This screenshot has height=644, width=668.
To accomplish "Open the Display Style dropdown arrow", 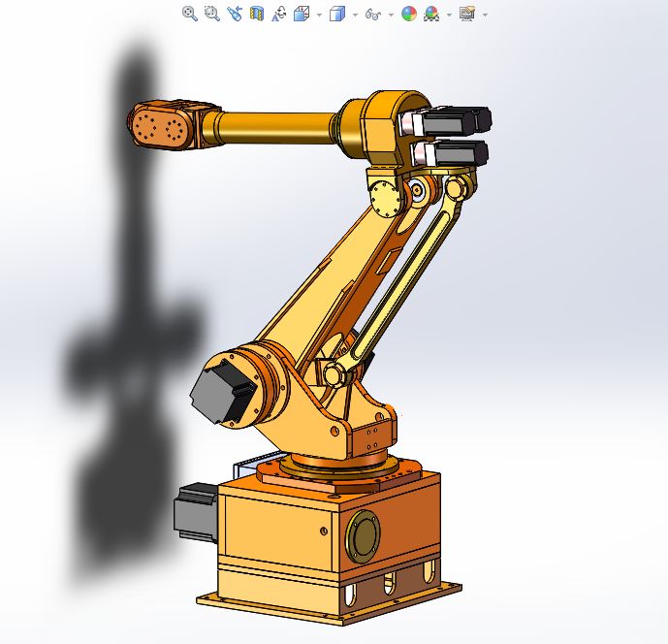I will coord(355,15).
